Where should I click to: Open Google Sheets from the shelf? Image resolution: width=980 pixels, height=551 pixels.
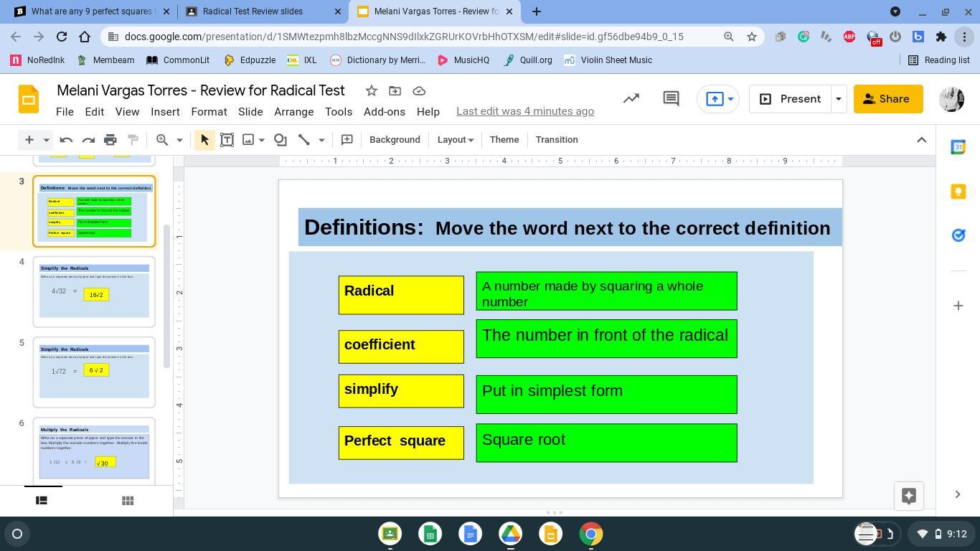tap(430, 534)
